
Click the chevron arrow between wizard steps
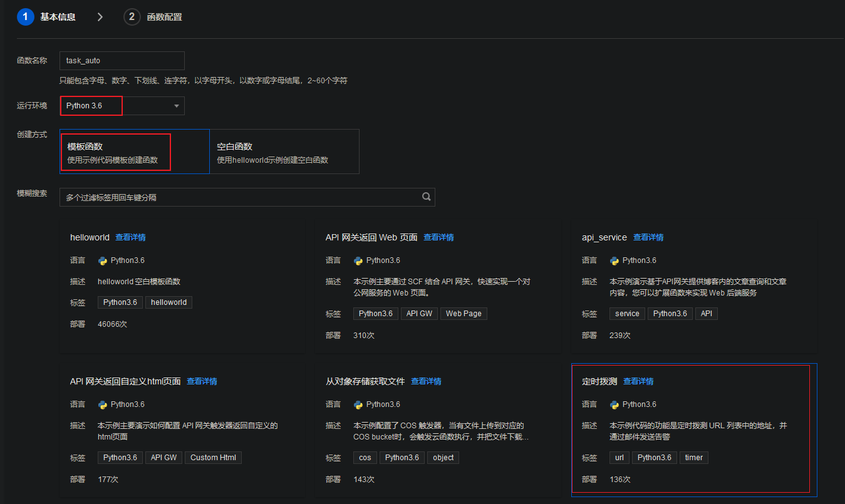pyautogui.click(x=100, y=17)
